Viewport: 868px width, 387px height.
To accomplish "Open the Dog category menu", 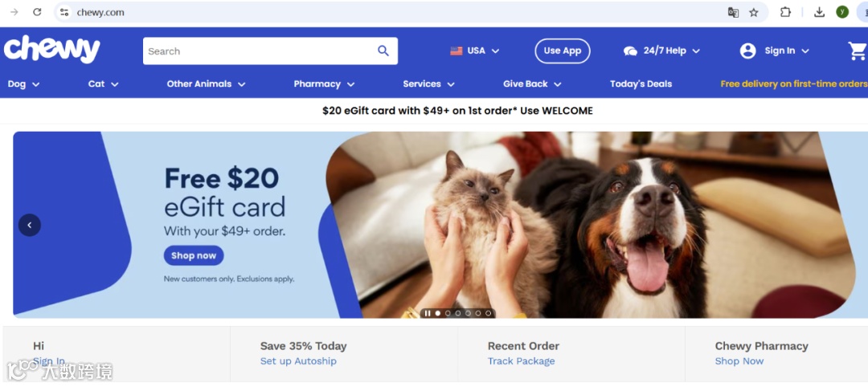I will click(x=24, y=84).
